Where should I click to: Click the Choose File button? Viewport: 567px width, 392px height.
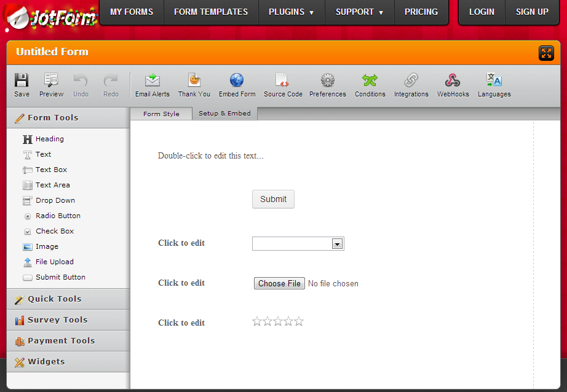pos(279,284)
